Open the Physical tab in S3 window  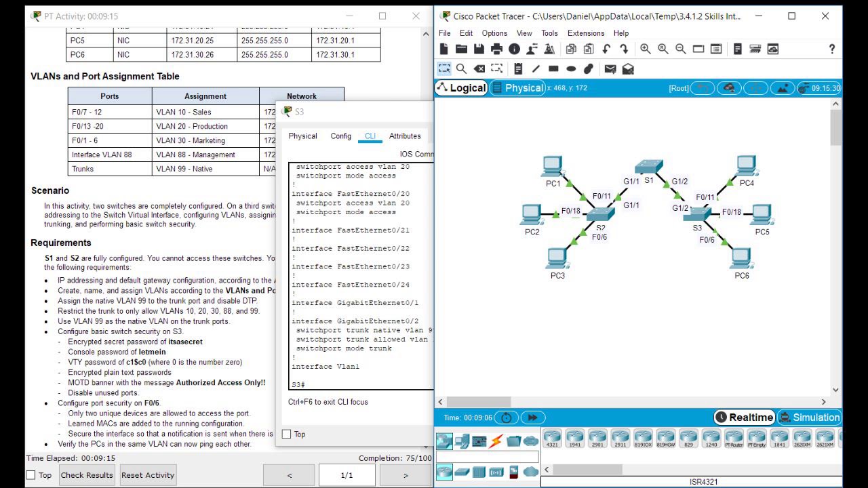[x=302, y=136]
